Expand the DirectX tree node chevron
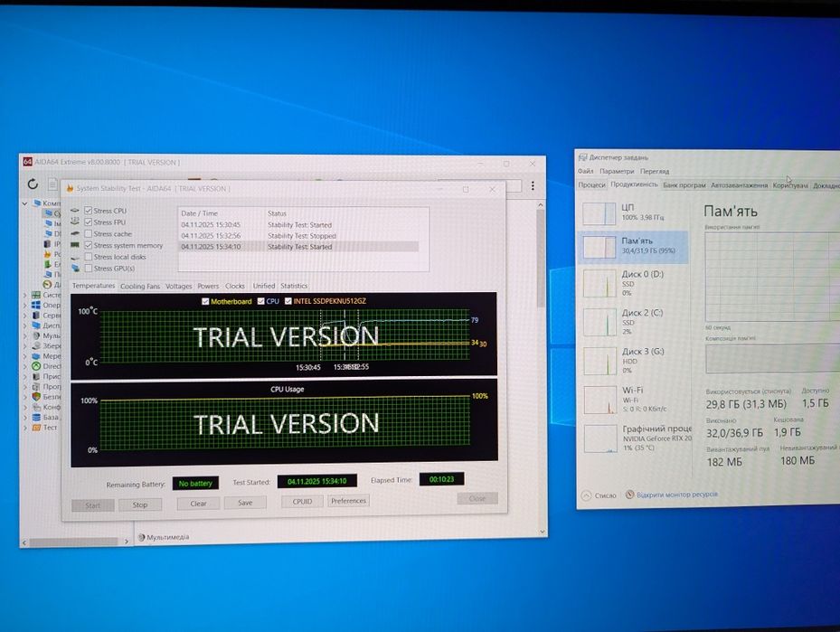The height and width of the screenshot is (632, 840). click(x=24, y=366)
